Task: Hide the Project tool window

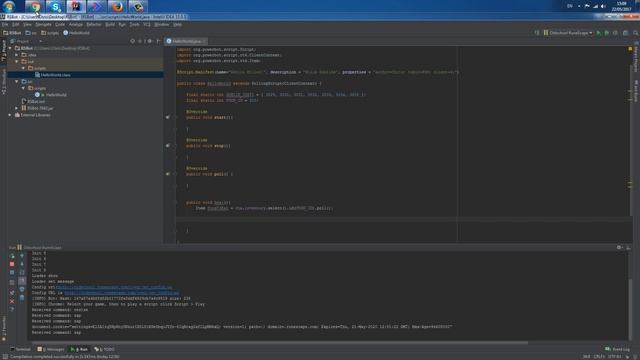Action: [x=158, y=41]
